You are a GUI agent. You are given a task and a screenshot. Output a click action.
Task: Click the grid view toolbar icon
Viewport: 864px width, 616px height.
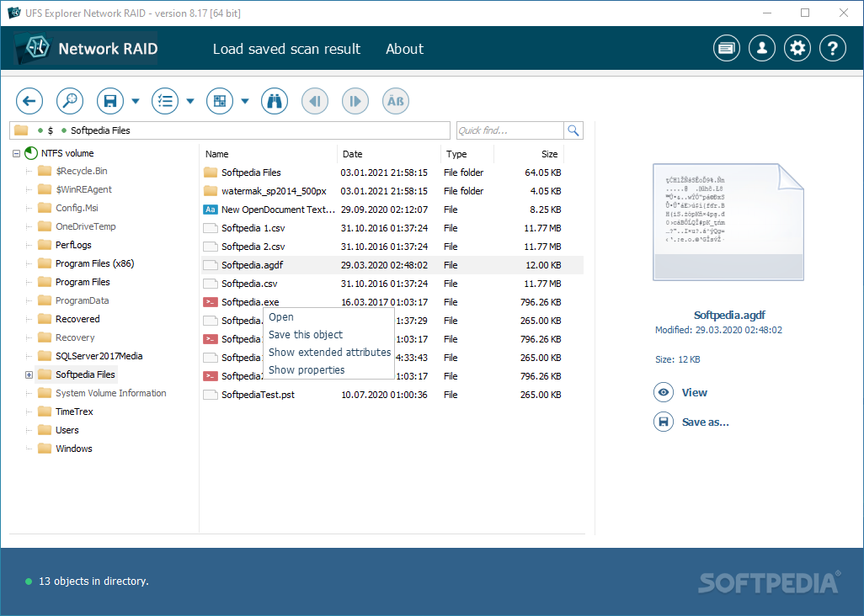coord(220,101)
